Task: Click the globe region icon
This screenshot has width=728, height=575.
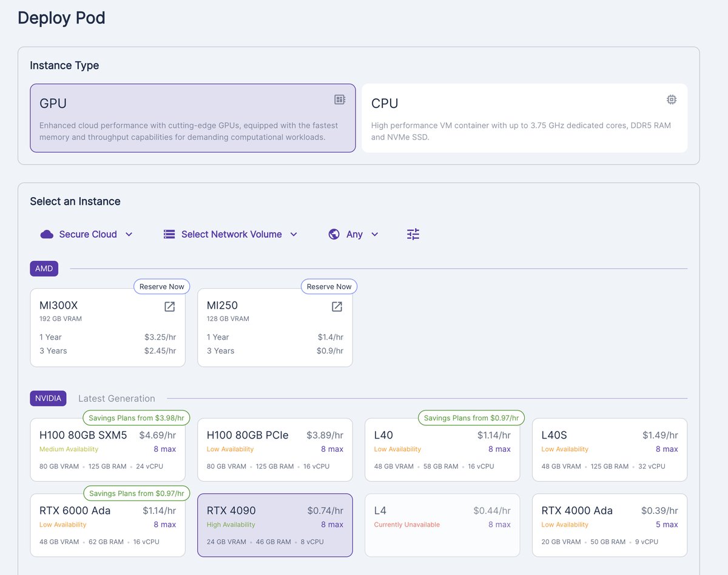Action: click(334, 234)
